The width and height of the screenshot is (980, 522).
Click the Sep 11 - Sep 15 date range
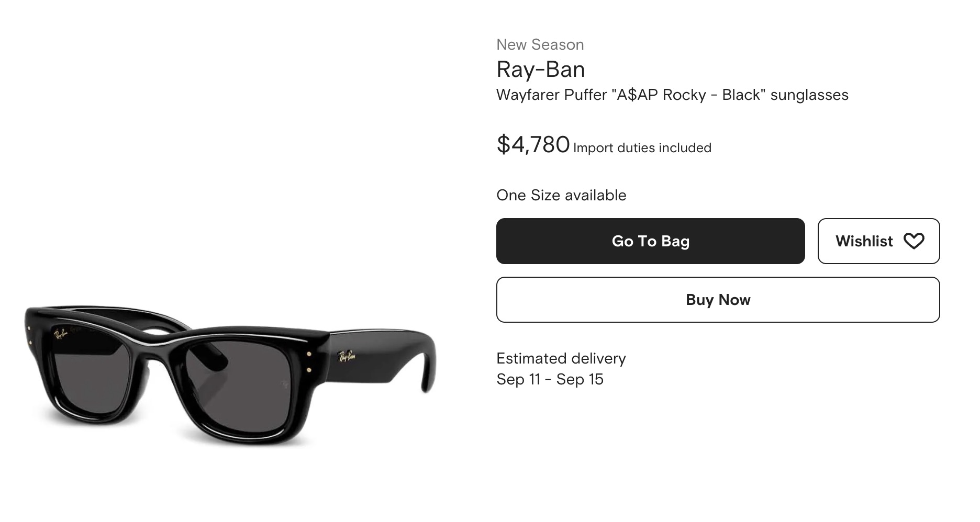550,379
